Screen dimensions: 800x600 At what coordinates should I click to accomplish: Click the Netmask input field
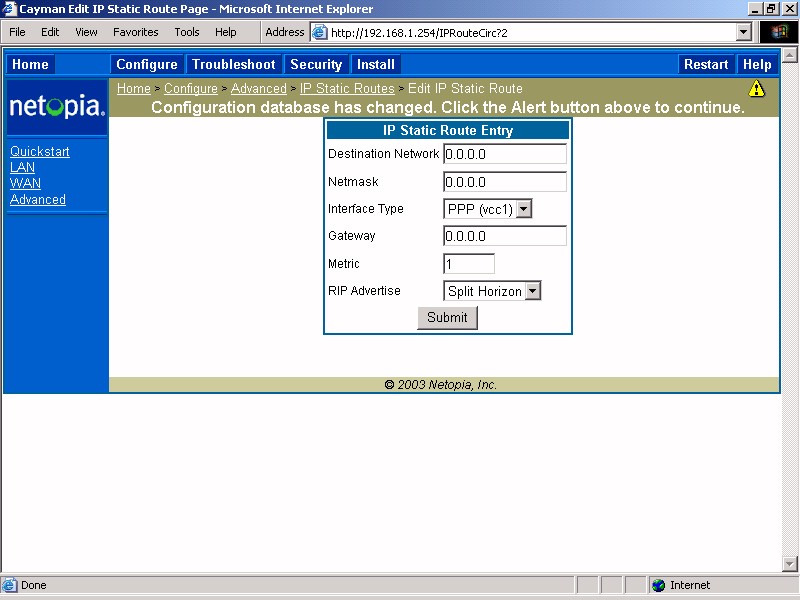click(505, 182)
